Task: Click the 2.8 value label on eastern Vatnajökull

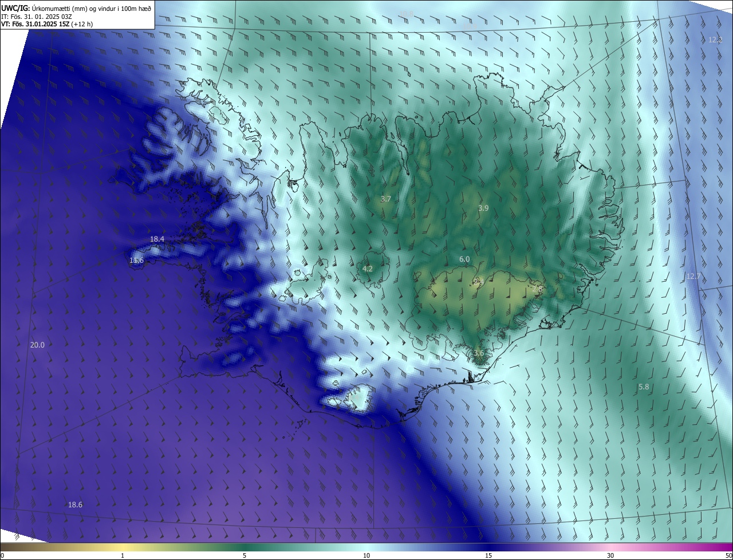Action: tap(537, 290)
